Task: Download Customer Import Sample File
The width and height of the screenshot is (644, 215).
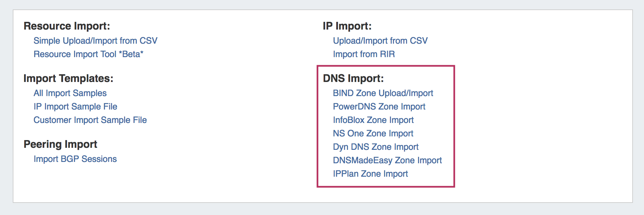Action: coord(90,120)
